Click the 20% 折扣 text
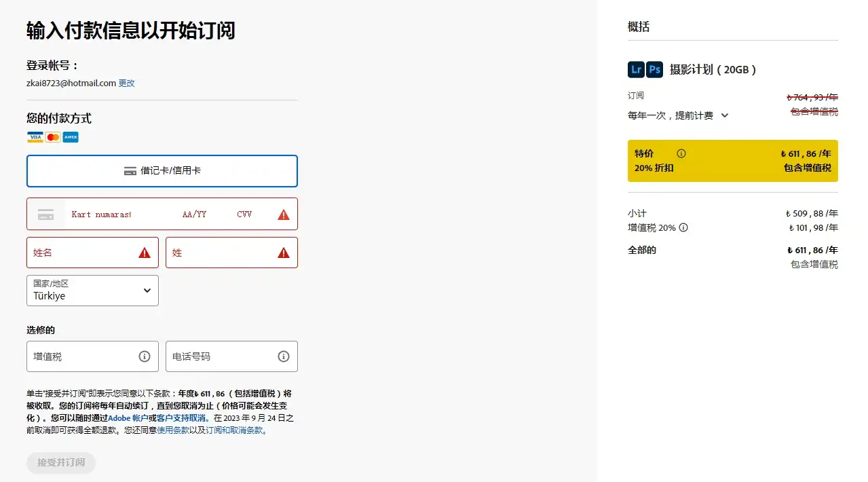The image size is (868, 482). pos(654,168)
